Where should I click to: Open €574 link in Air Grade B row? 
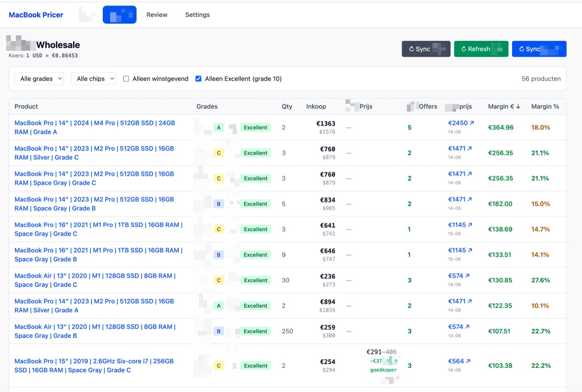pyautogui.click(x=459, y=327)
